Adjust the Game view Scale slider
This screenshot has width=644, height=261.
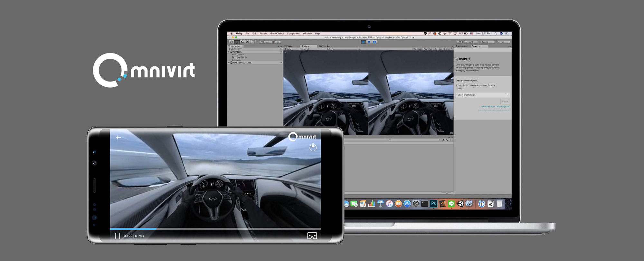[x=345, y=49]
